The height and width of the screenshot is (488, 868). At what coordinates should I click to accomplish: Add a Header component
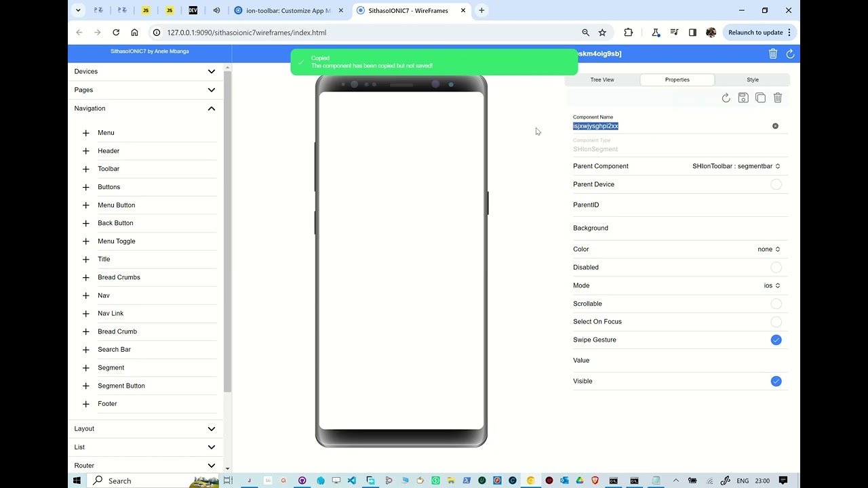pyautogui.click(x=86, y=151)
